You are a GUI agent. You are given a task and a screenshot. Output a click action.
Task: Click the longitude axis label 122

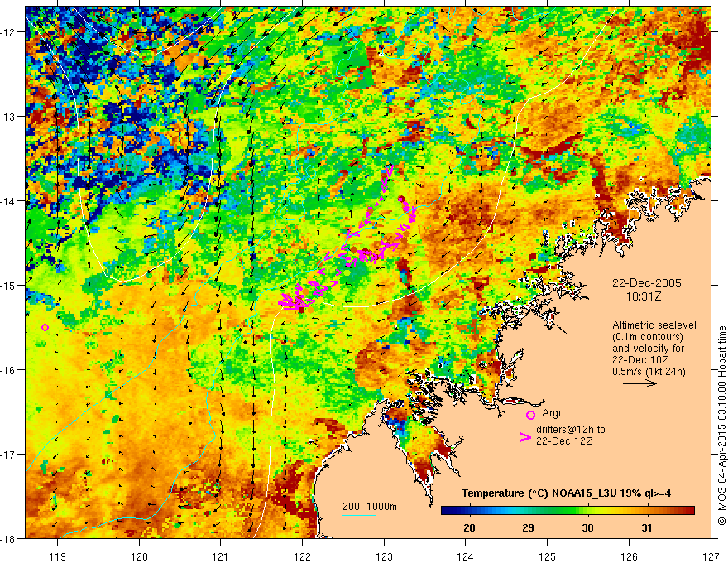(x=302, y=556)
